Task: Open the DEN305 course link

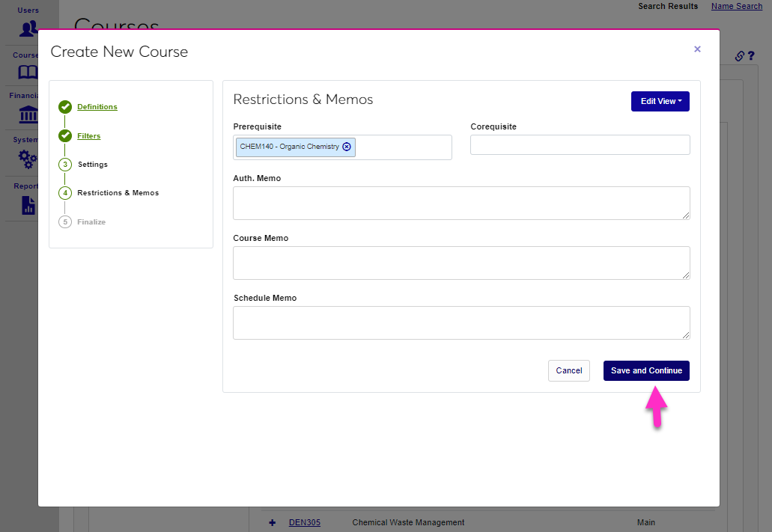Action: pos(304,522)
